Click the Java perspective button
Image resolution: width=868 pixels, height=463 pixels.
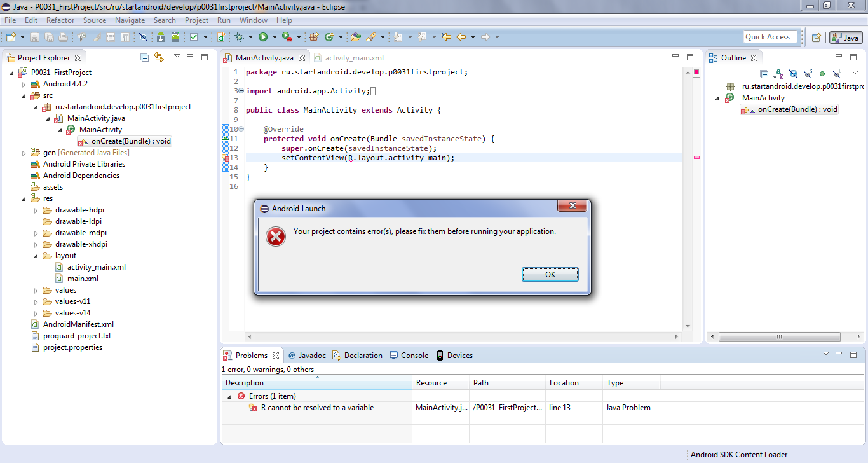coord(846,38)
